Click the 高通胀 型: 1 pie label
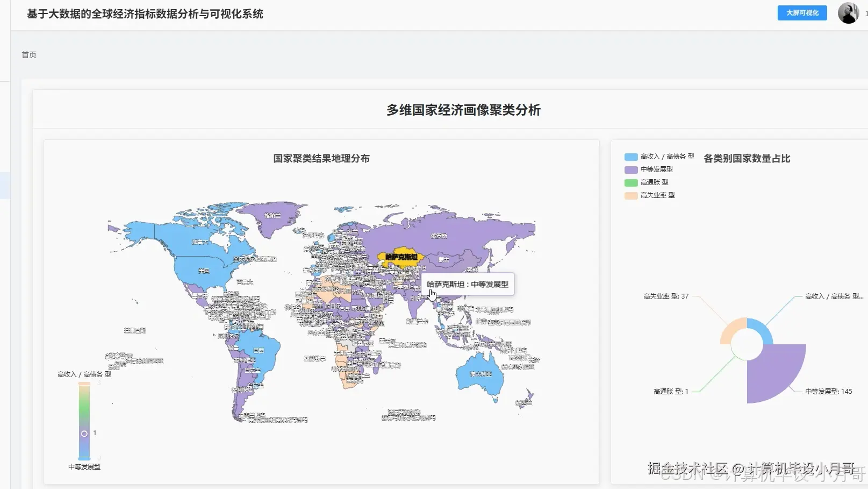This screenshot has height=489, width=868. pos(671,392)
